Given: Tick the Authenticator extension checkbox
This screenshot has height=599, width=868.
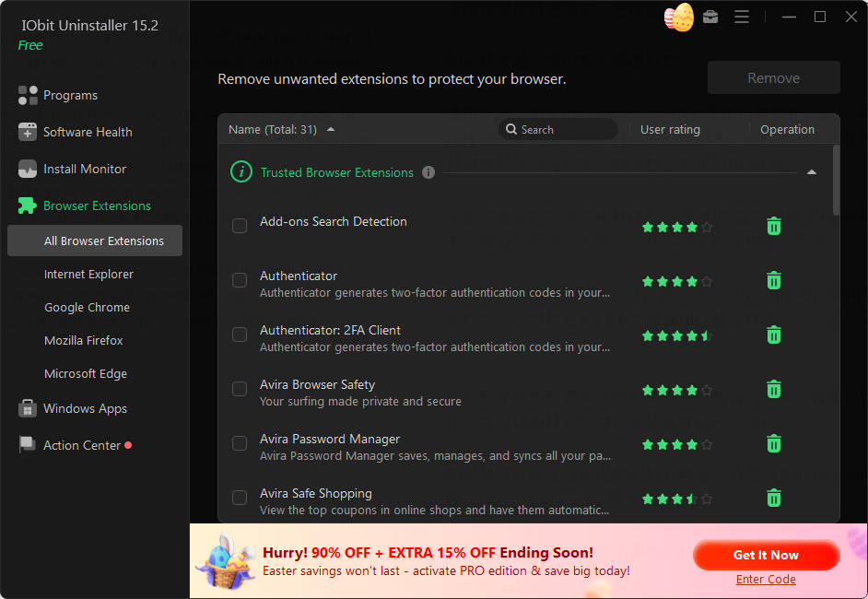Looking at the screenshot, I should click(240, 280).
